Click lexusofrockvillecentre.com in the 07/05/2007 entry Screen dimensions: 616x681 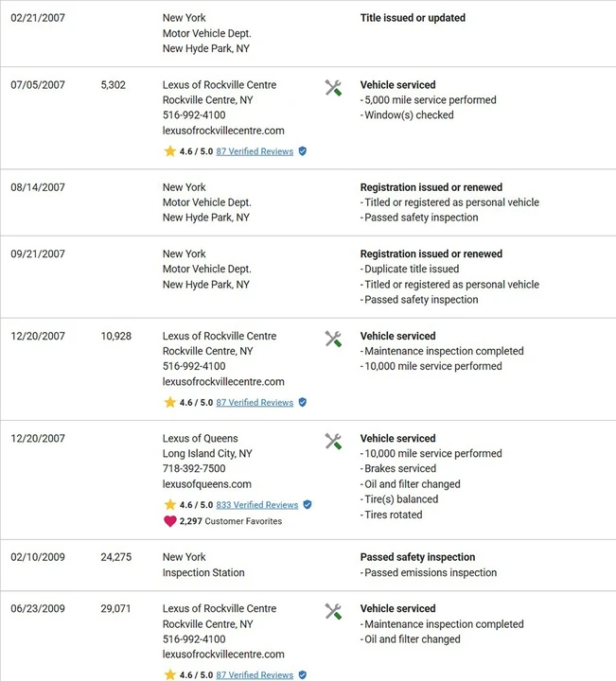(223, 131)
